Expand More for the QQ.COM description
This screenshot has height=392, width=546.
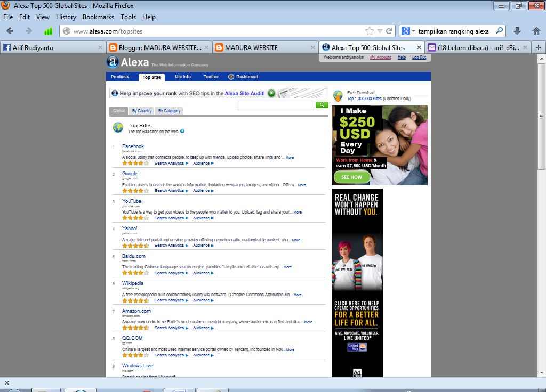click(290, 350)
